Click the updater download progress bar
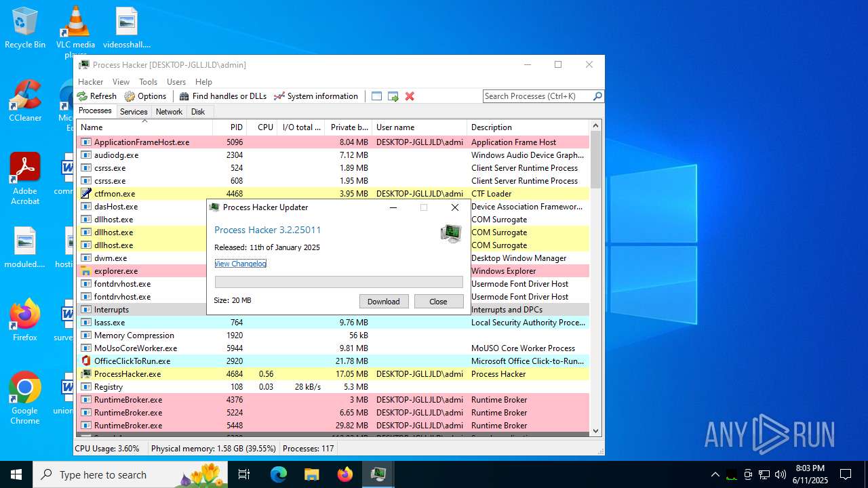Screen dimensions: 868x488 pyautogui.click(x=339, y=282)
